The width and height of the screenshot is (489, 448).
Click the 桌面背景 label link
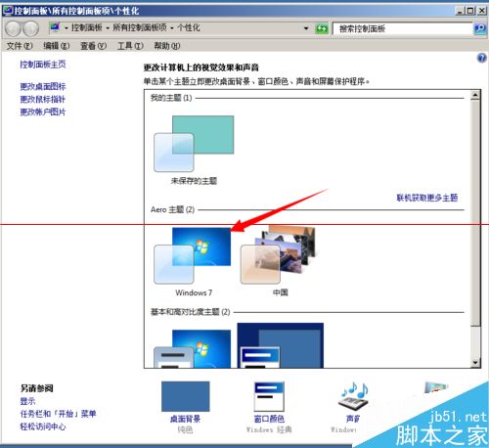tap(185, 419)
